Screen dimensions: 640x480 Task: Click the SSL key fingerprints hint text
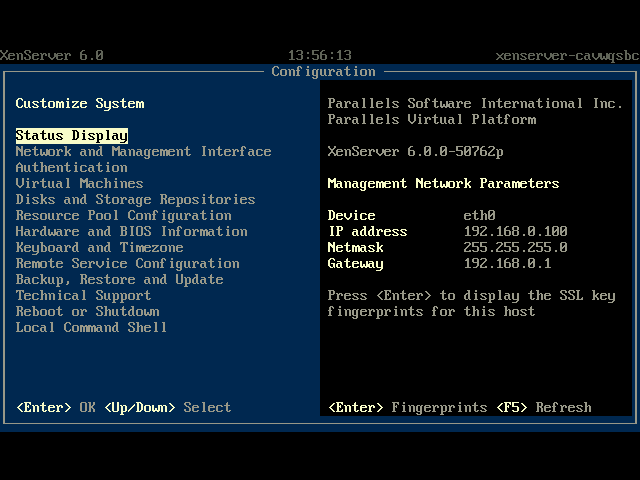pyautogui.click(x=471, y=303)
